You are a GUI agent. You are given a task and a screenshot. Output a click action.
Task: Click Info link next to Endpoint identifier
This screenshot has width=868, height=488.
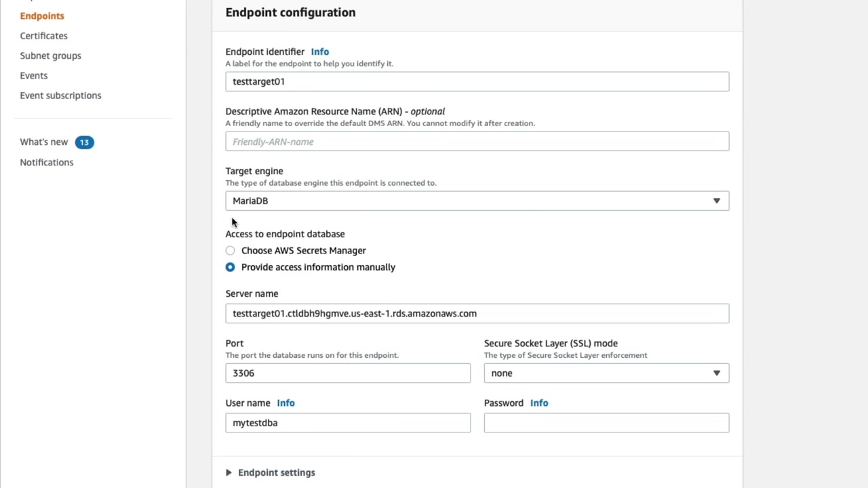[x=319, y=52]
